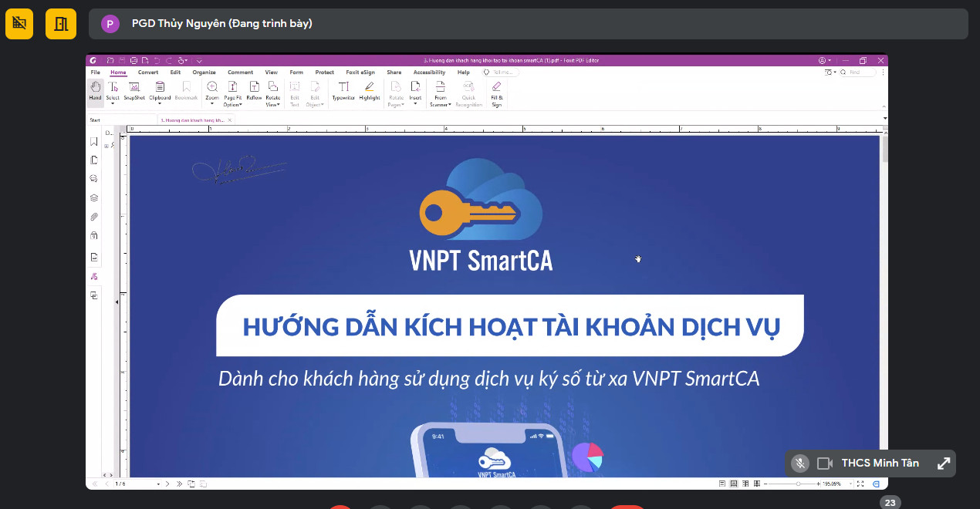Toggle the yellow icon at the top-left corner

[x=19, y=23]
